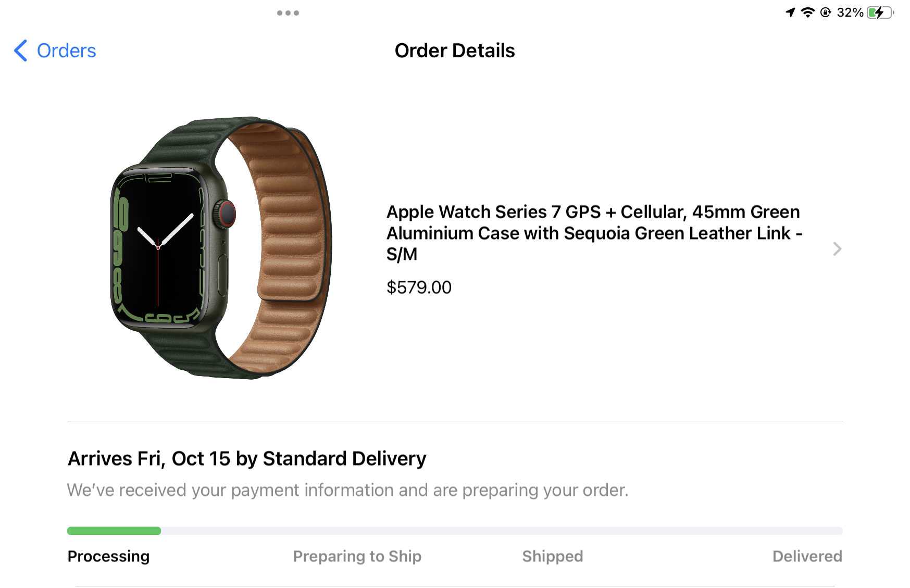Tap the charging battery icon
Screen dimensions: 910x588
pyautogui.click(x=879, y=12)
